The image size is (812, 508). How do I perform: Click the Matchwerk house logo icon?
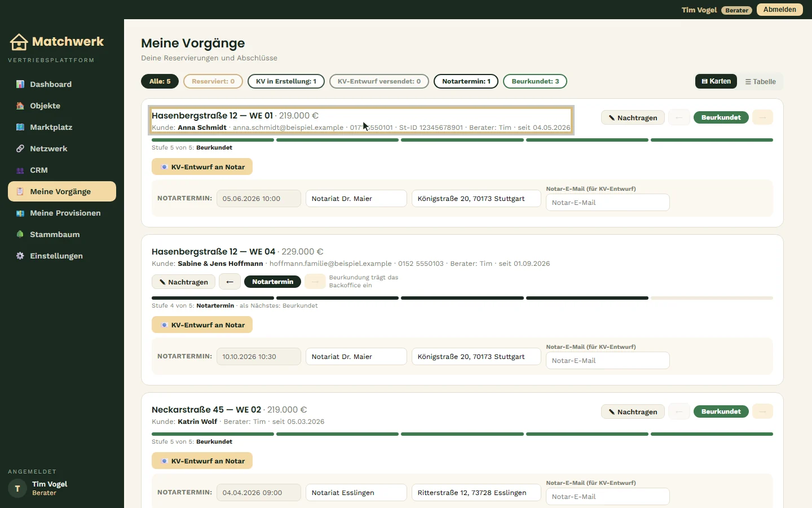pos(19,42)
